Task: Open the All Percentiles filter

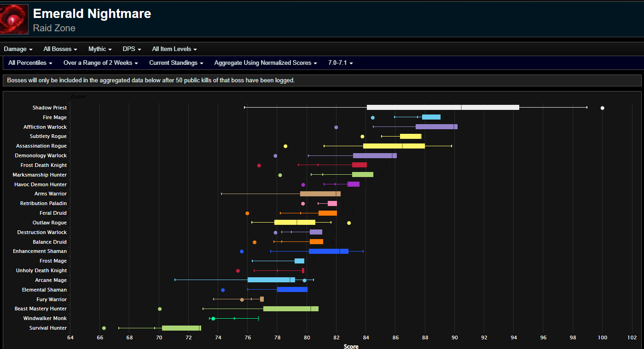Action: tap(30, 63)
